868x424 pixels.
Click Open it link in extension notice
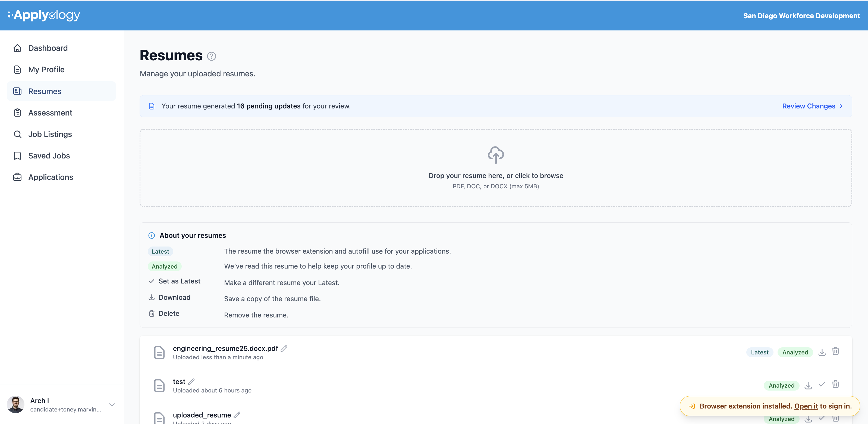click(806, 406)
